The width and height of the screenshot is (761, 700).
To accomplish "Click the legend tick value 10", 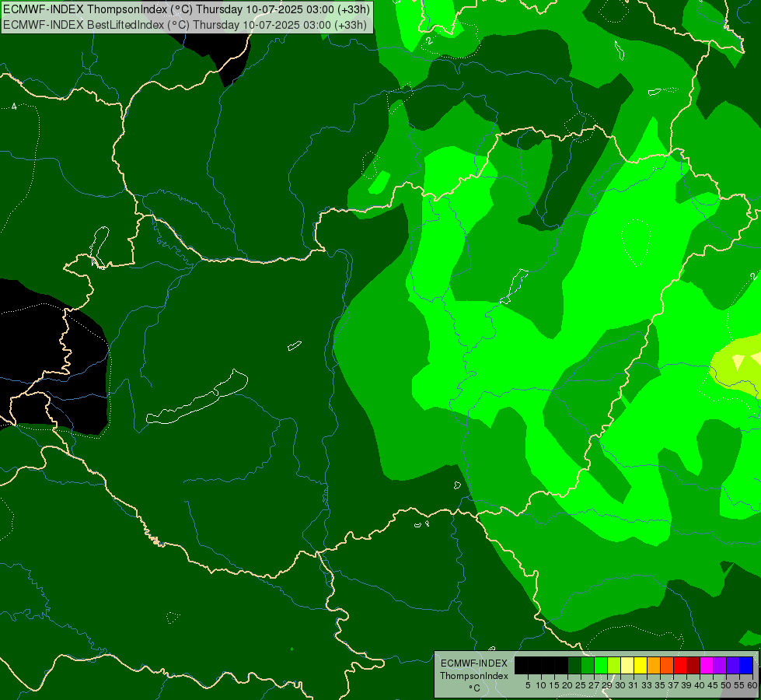I will [x=541, y=685].
